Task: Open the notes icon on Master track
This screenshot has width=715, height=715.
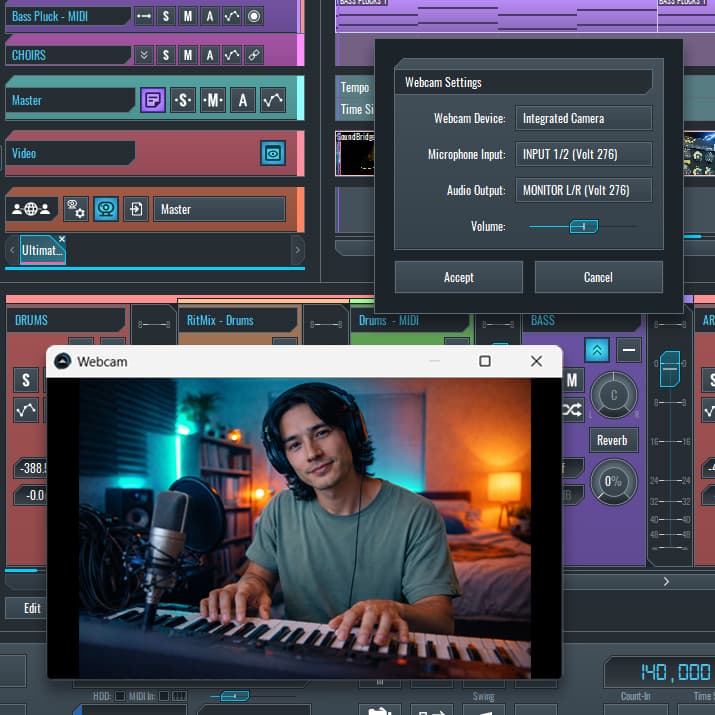Action: [x=153, y=100]
